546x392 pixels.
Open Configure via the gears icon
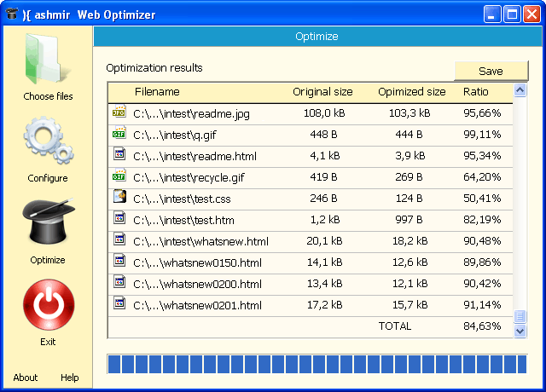click(x=49, y=141)
